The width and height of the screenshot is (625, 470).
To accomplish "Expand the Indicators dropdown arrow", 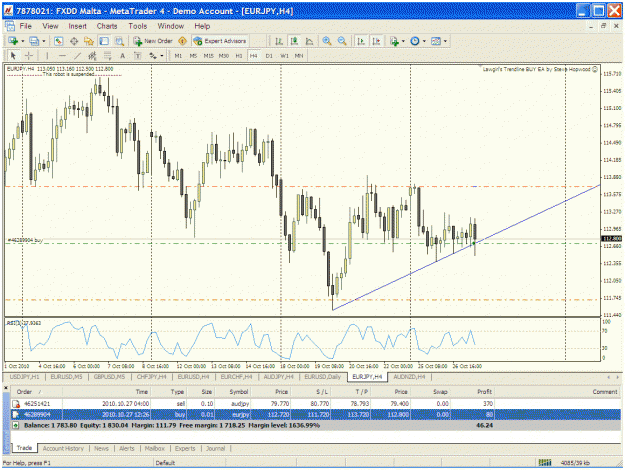I will 403,41.
